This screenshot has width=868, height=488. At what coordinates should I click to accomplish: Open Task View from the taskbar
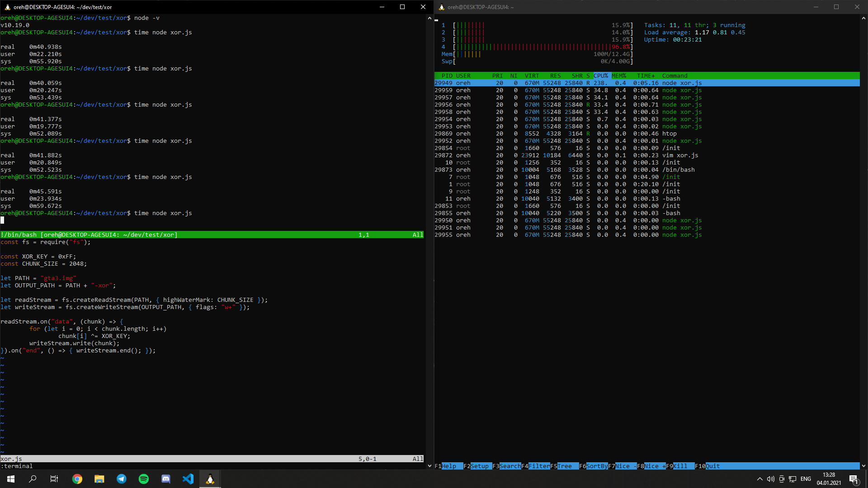(x=54, y=479)
